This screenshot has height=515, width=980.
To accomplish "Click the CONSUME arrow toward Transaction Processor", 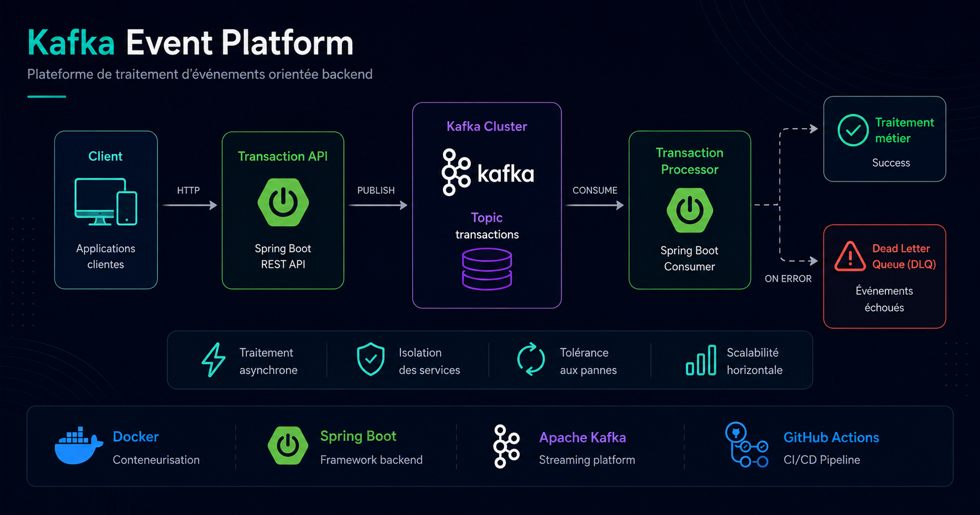I will click(595, 205).
